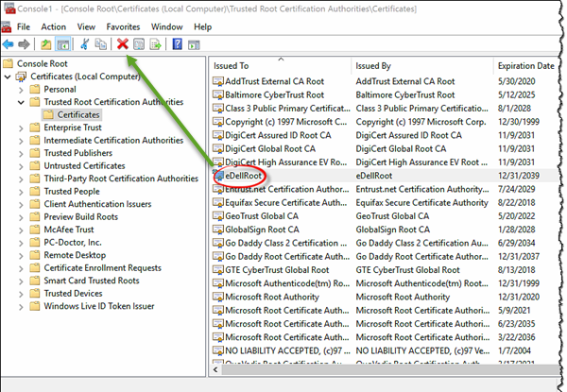Click the Properties toolbar icon
The image size is (567, 392).
[139, 44]
